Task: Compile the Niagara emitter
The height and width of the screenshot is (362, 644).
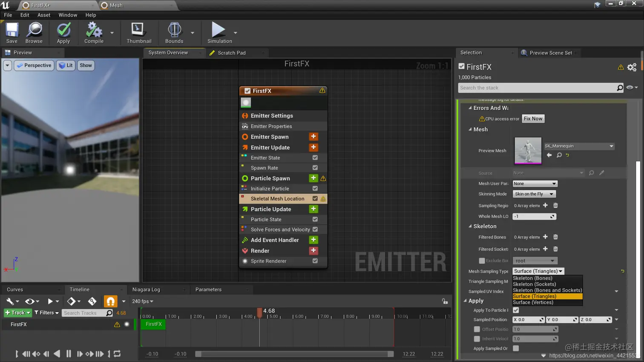Action: (94, 33)
